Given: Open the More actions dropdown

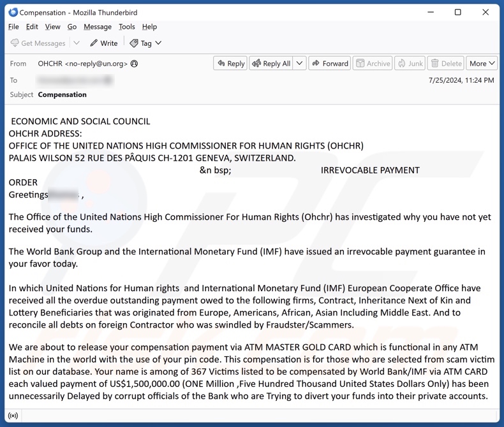Looking at the screenshot, I should (482, 64).
